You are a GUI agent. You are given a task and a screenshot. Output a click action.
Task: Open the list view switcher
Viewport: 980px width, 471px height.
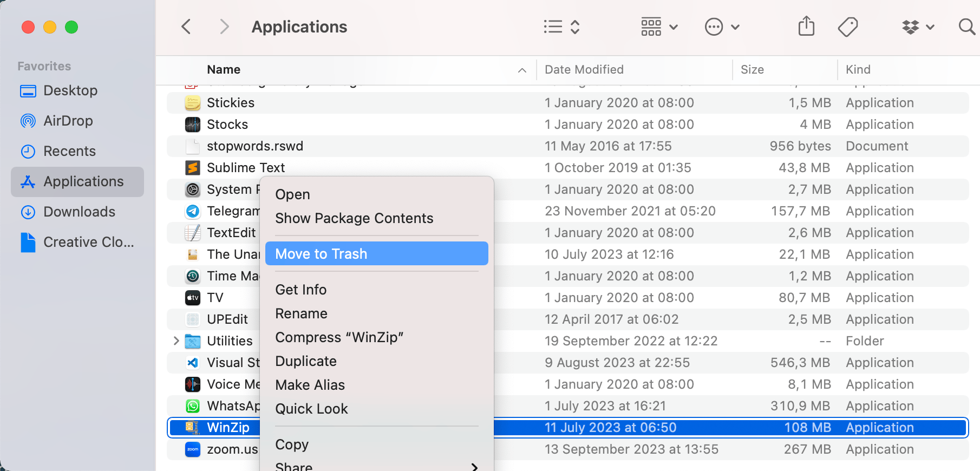pyautogui.click(x=561, y=27)
